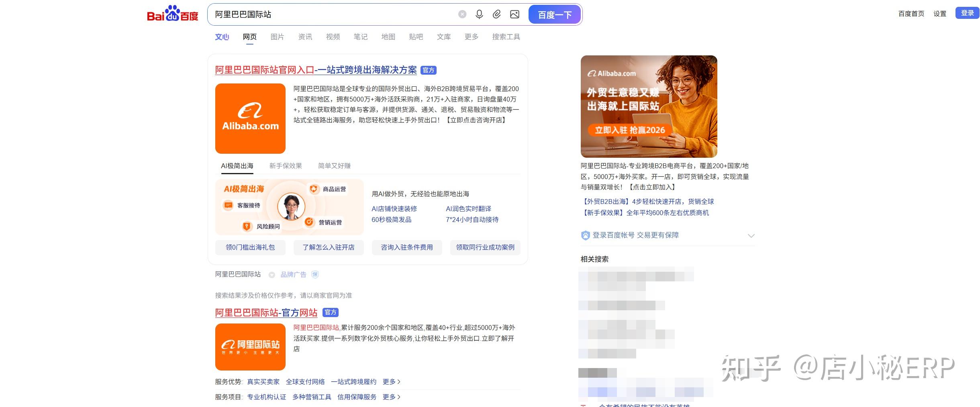Select the AI极简出海 sub-tab

pyautogui.click(x=237, y=166)
